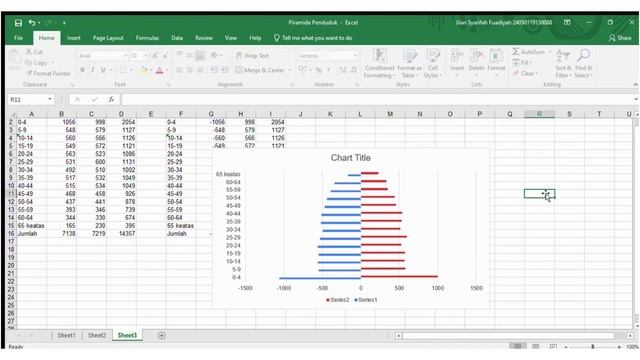Switch to the Data tab
Viewport: 640px width, 360px height.
point(177,38)
